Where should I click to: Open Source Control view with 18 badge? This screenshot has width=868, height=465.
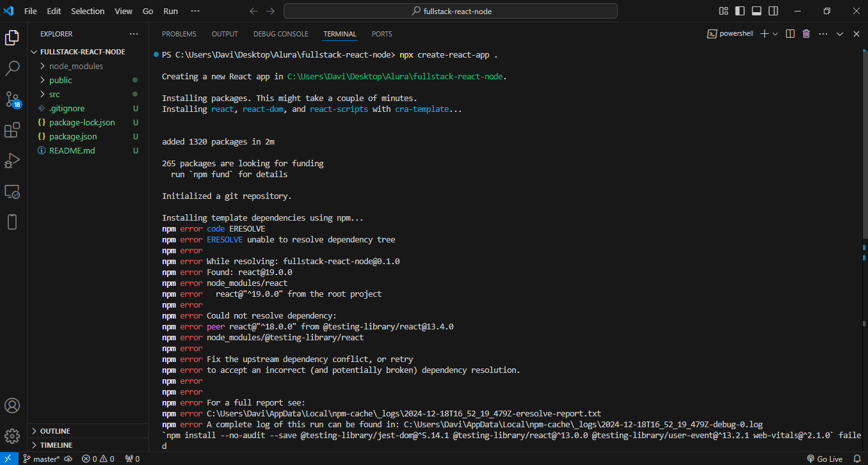point(12,99)
